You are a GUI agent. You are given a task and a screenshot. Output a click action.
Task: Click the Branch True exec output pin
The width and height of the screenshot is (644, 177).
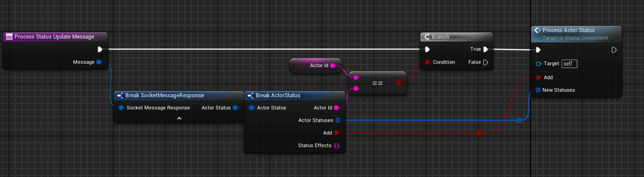tap(485, 49)
